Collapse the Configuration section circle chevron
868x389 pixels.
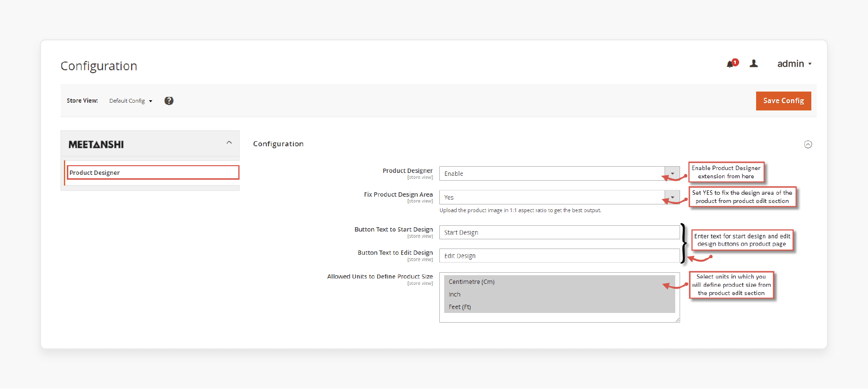(x=808, y=144)
